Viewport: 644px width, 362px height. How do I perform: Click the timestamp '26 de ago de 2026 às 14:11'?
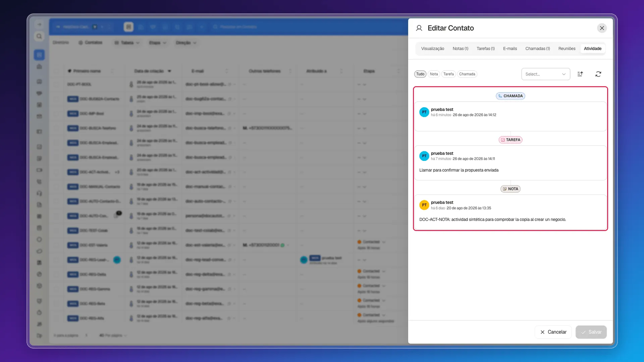click(x=474, y=159)
